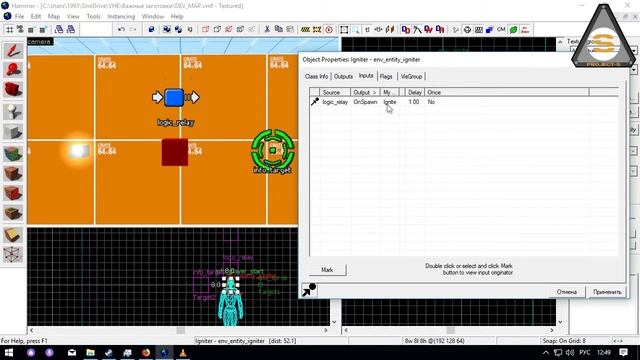Viewport: 640px width, 360px height.
Task: Sort inputs by the Delay column header
Action: (x=415, y=92)
